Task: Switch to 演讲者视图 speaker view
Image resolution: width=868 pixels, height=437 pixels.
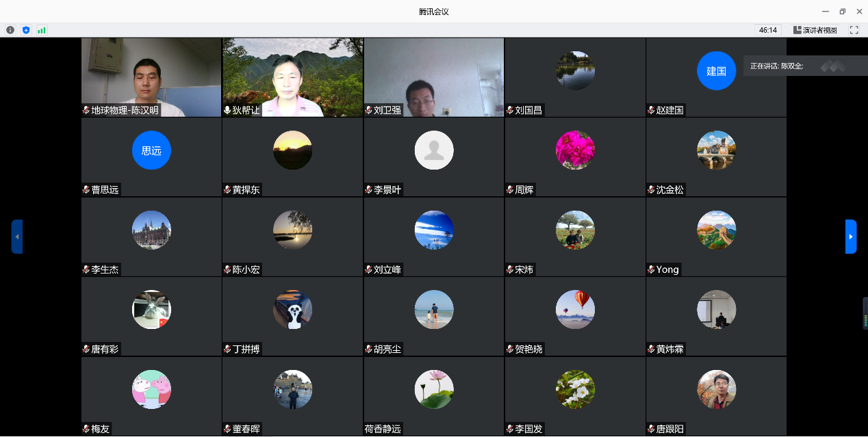Action: tap(815, 30)
